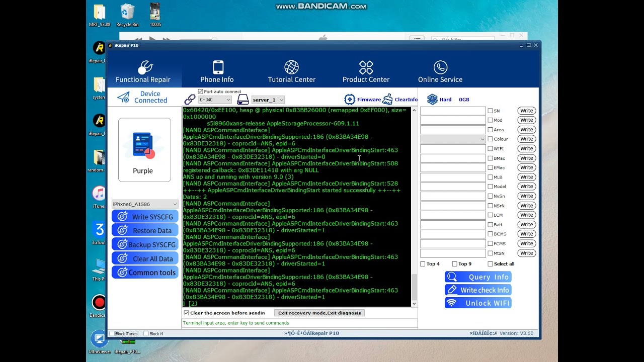Open the Recycle Bin desktop icon
The width and height of the screenshot is (644, 362).
tap(127, 16)
